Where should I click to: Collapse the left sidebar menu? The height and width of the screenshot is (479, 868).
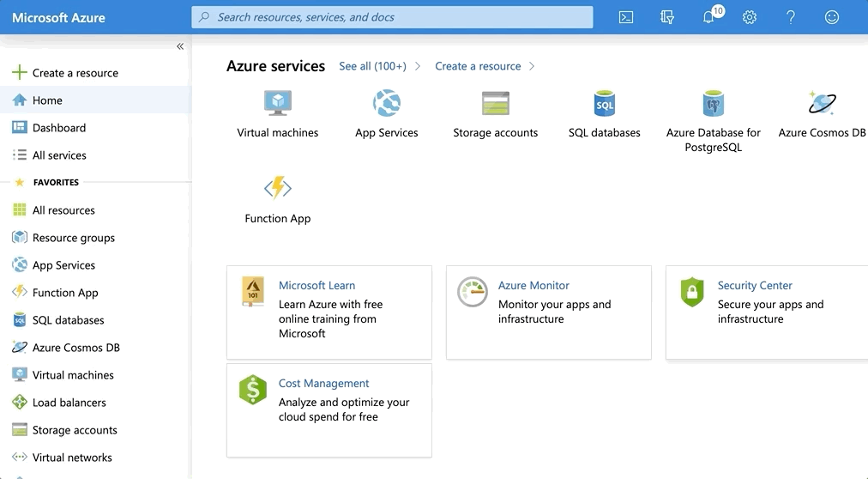(x=180, y=46)
